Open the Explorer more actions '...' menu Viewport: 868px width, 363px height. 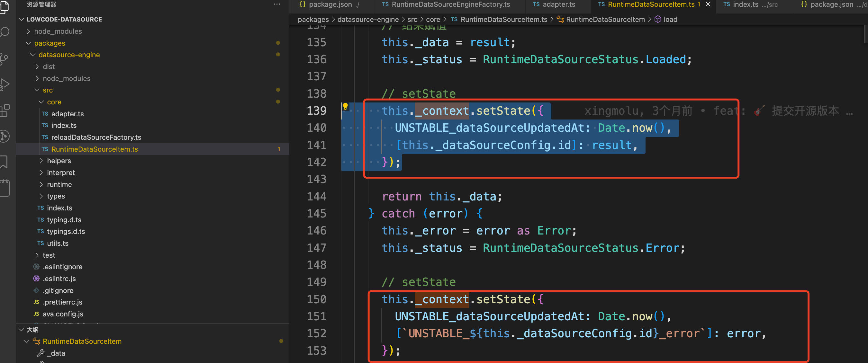tap(277, 4)
